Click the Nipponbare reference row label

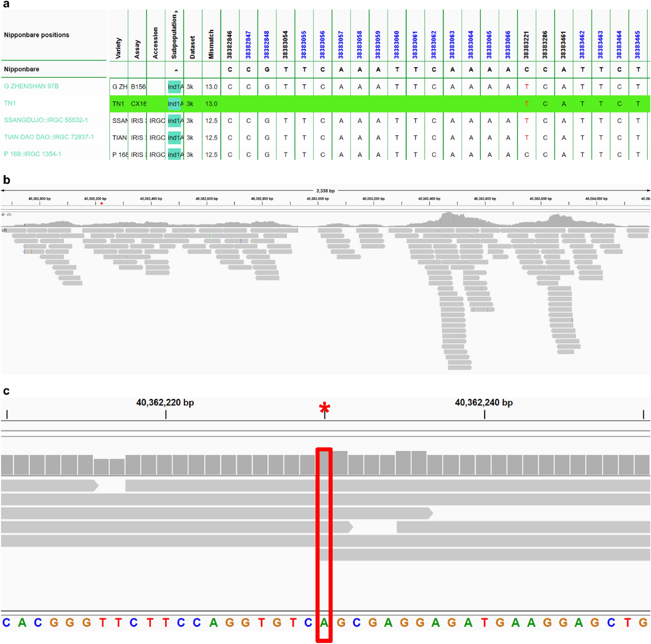(22, 69)
